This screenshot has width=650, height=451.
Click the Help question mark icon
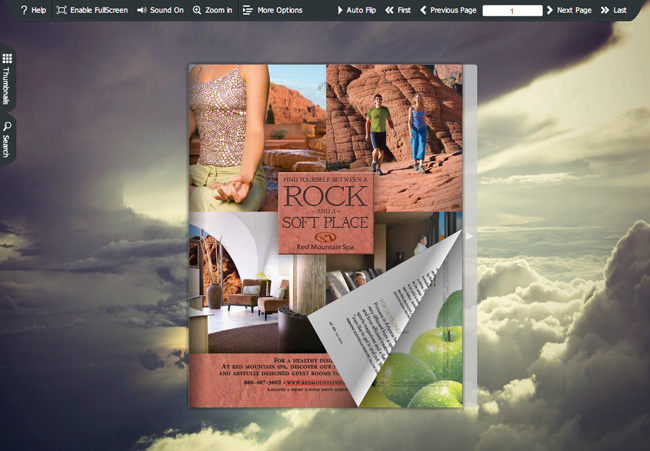pos(24,10)
